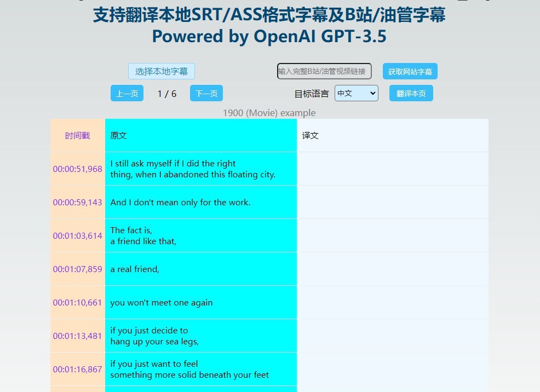The image size is (540, 392).
Task: Click the 时间戳 column header
Action: [78, 135]
